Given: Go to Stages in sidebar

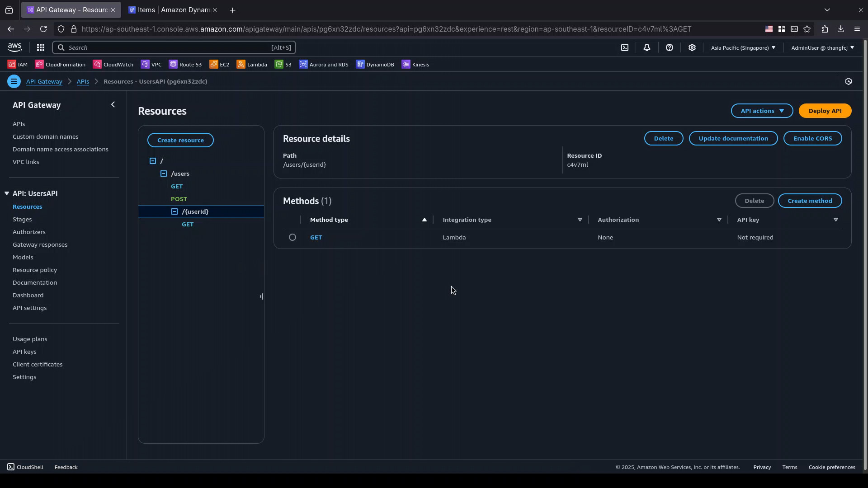Looking at the screenshot, I should (x=22, y=219).
